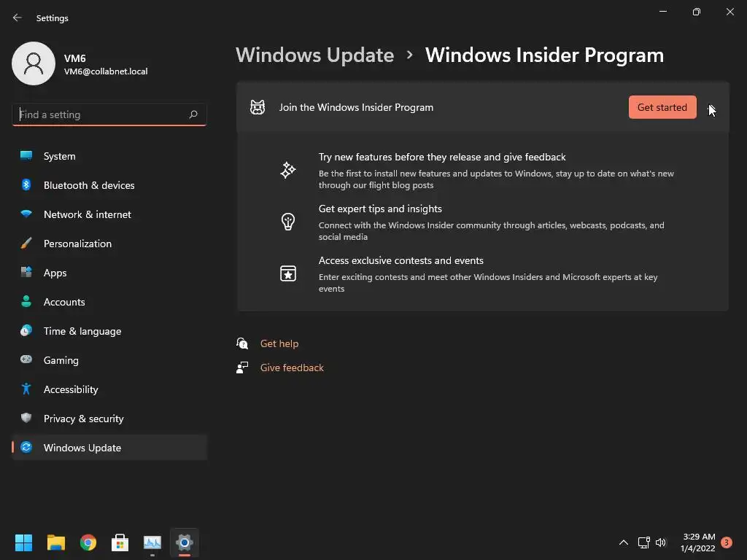Open Bluetooth & devices settings
Image resolution: width=747 pixels, height=560 pixels.
tap(109, 185)
